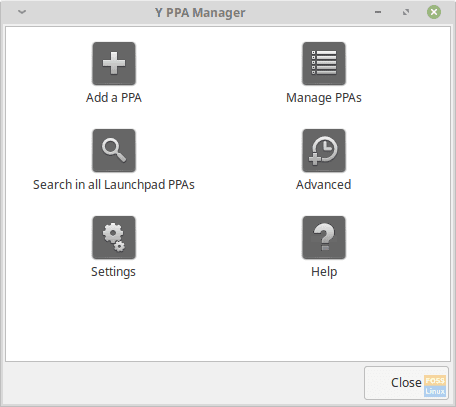
Task: Click the magnifier search Launchpad icon
Action: (x=114, y=150)
